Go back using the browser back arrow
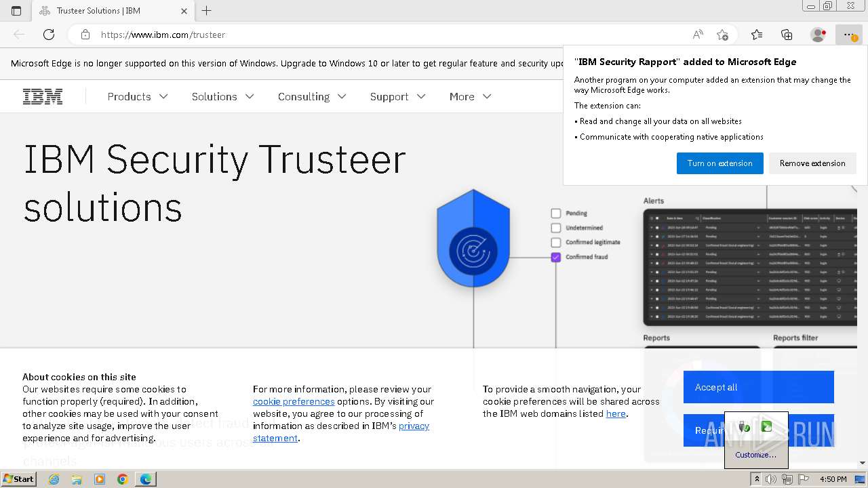 tap(19, 35)
